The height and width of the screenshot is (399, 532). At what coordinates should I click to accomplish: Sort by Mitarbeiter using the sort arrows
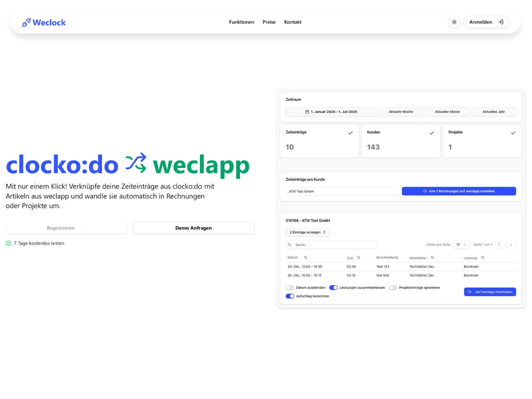(432, 257)
